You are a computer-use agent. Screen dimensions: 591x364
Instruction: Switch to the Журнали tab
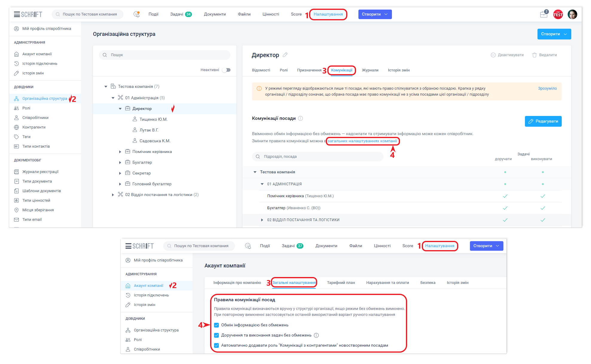(x=370, y=70)
